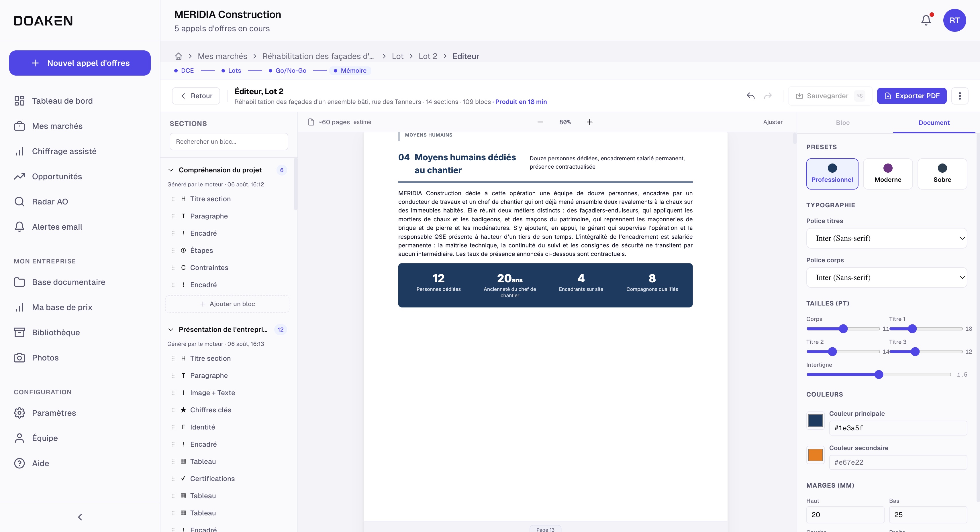The height and width of the screenshot is (532, 980).
Task: Export the document as PDF
Action: 912,96
